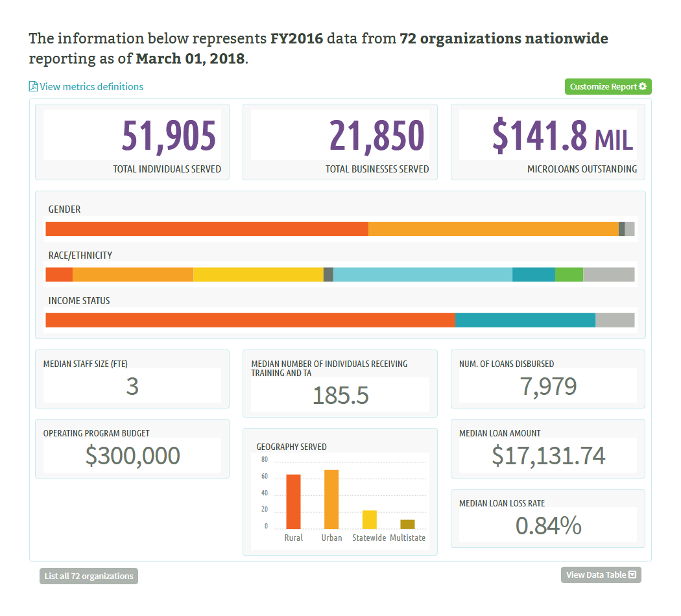Select the Urban bar in Geography chart

[x=331, y=499]
